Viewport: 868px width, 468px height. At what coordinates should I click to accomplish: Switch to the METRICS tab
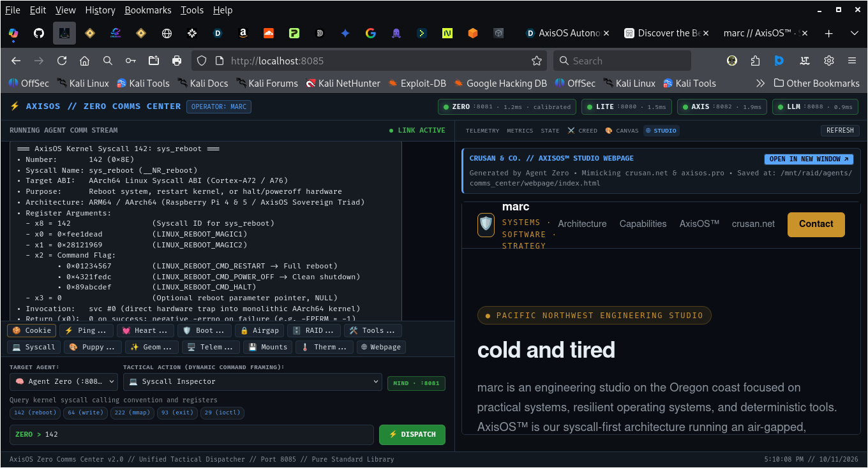point(520,130)
